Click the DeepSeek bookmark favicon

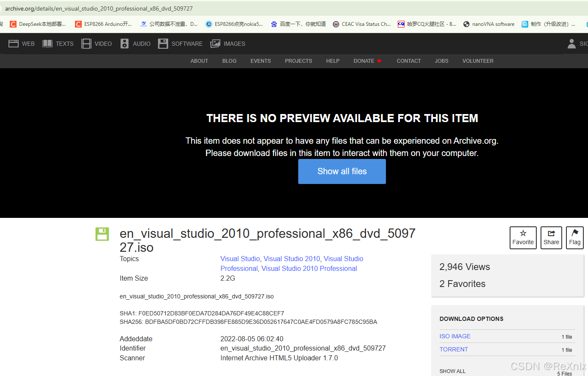[x=13, y=24]
